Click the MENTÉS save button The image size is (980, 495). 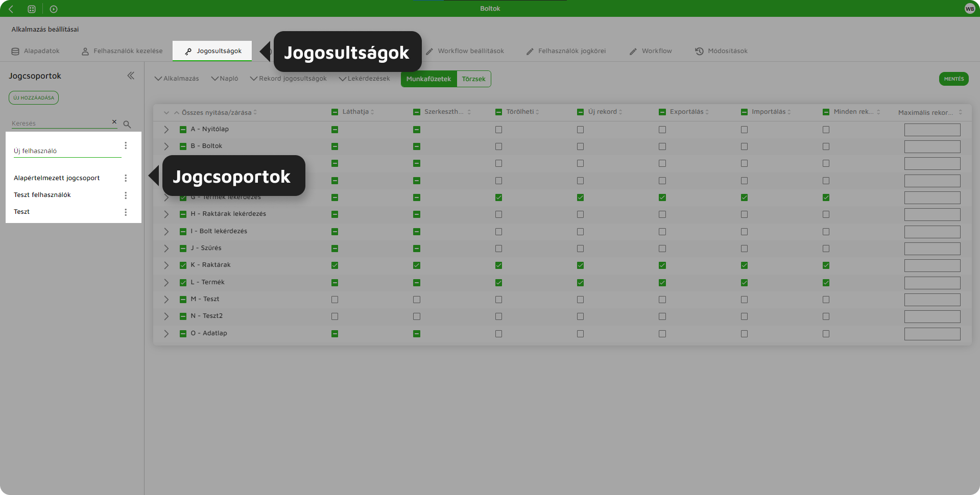point(953,79)
